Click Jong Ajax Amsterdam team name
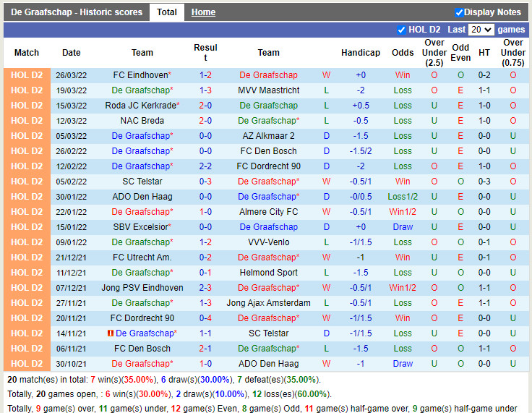 [268, 303]
